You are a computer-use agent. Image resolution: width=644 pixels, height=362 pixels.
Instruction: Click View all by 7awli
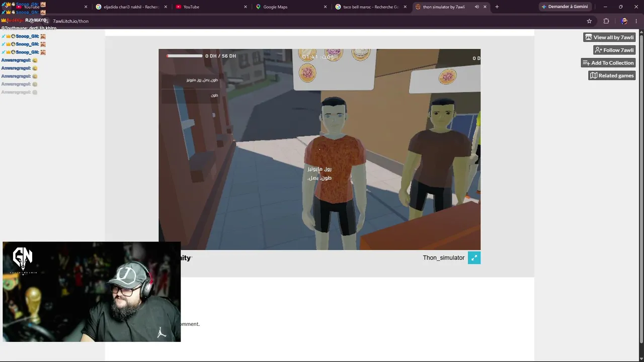609,37
